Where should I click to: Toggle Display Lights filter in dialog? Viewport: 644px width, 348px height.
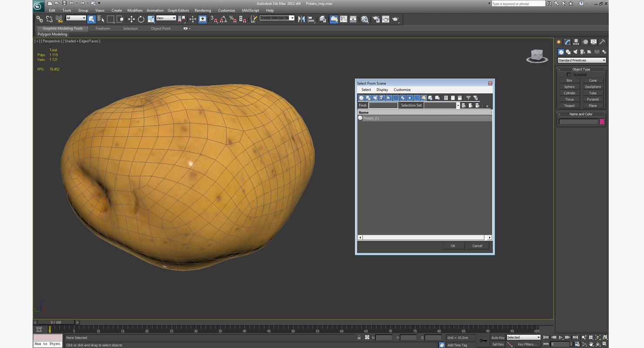375,98
